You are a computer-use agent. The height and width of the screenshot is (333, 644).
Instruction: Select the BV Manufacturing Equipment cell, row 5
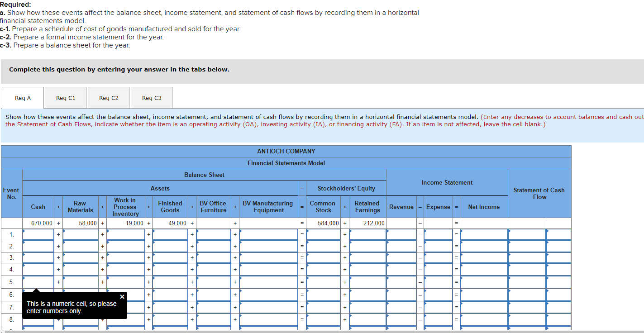(x=268, y=283)
